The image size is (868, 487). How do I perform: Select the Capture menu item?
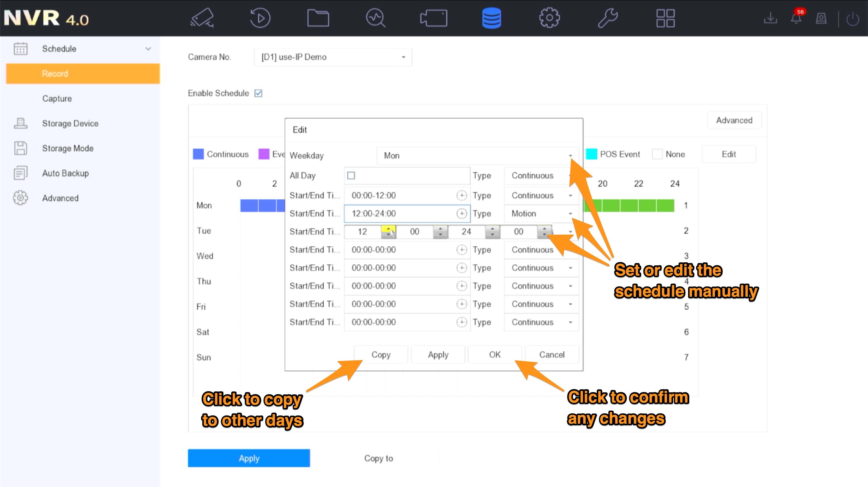57,99
